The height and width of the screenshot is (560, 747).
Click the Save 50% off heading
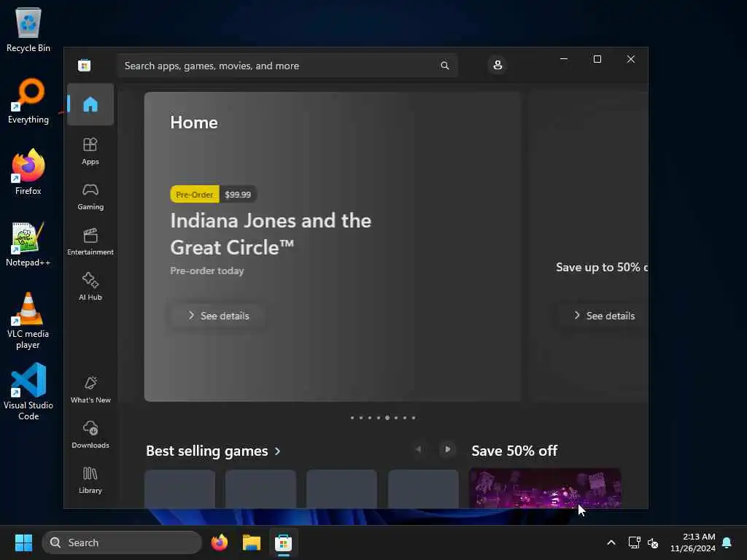point(514,451)
